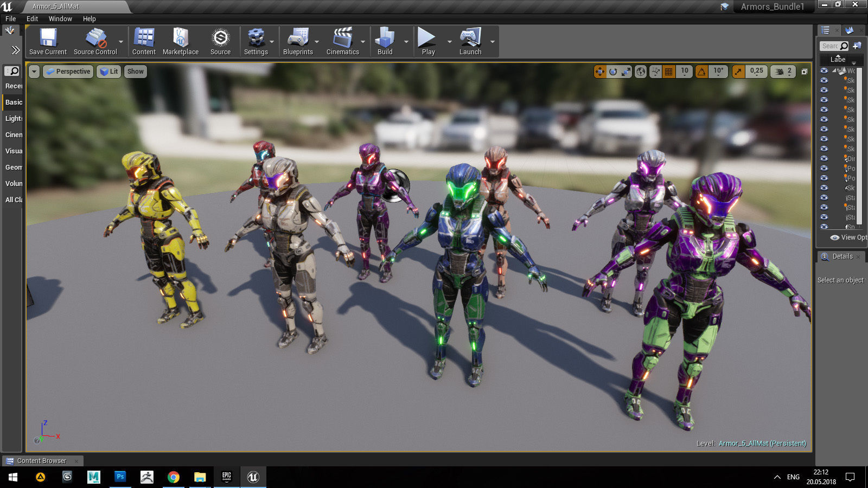Click the Armor_5_AllMat (Persistent) level link
This screenshot has width=868, height=488.
pos(762,444)
